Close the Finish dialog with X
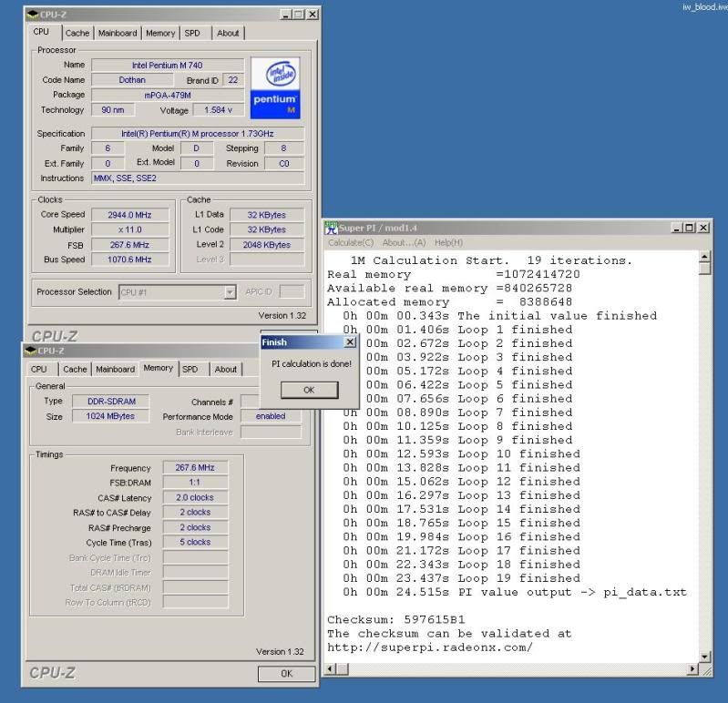Viewport: 728px width, 703px height. 350,342
